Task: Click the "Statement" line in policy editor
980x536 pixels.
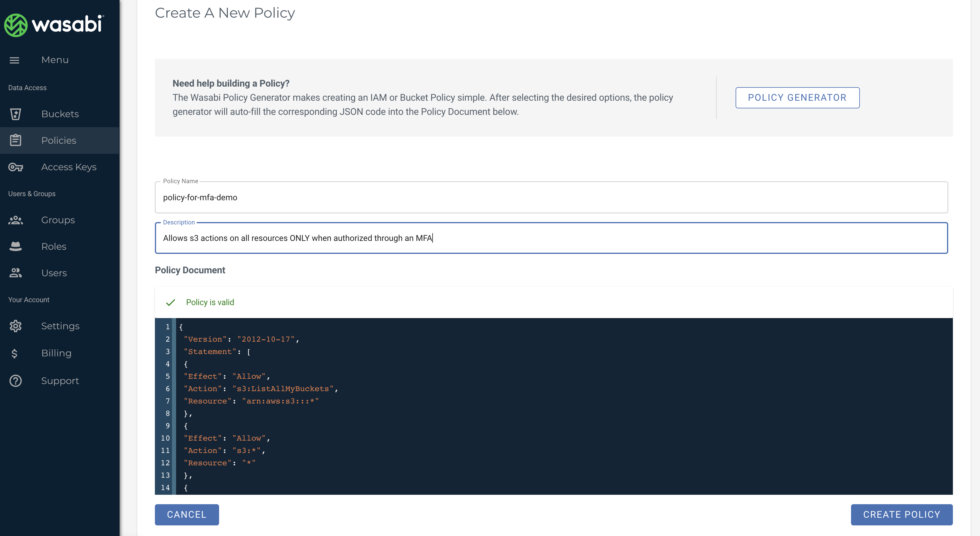Action: 217,352
